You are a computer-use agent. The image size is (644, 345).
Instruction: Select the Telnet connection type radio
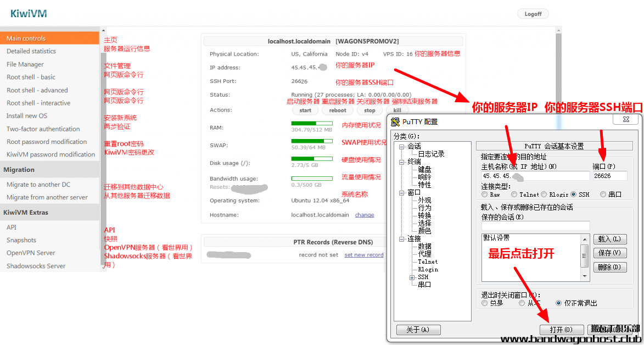[514, 194]
